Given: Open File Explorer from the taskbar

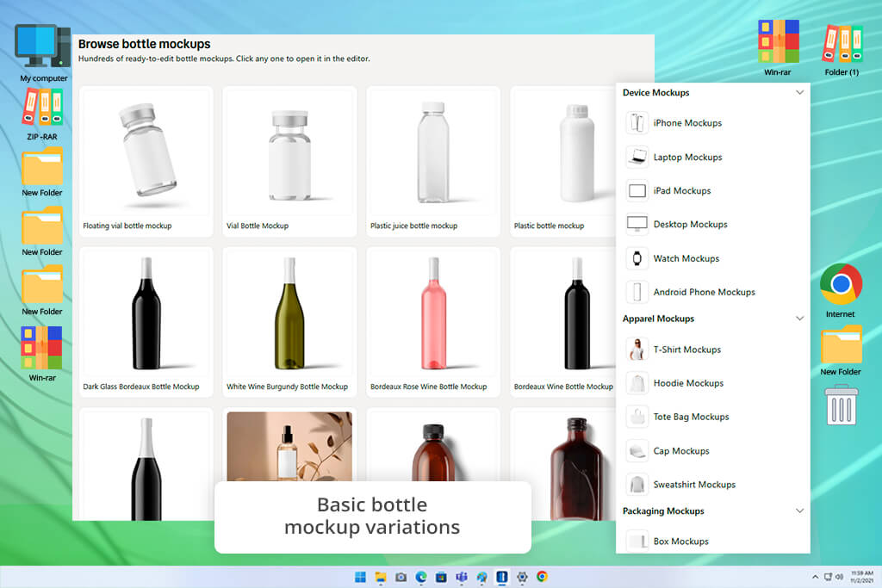Looking at the screenshot, I should click(381, 577).
